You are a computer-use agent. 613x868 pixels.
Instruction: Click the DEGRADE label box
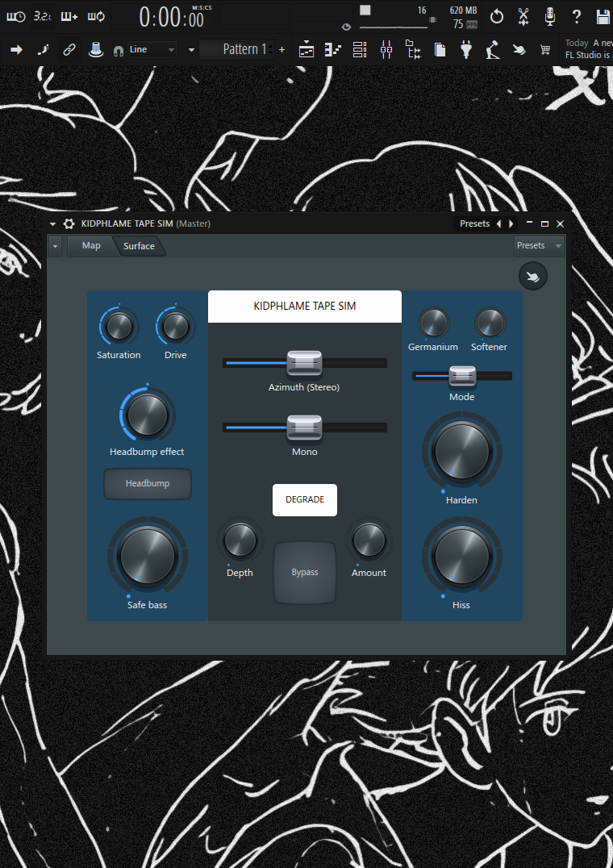click(x=305, y=500)
